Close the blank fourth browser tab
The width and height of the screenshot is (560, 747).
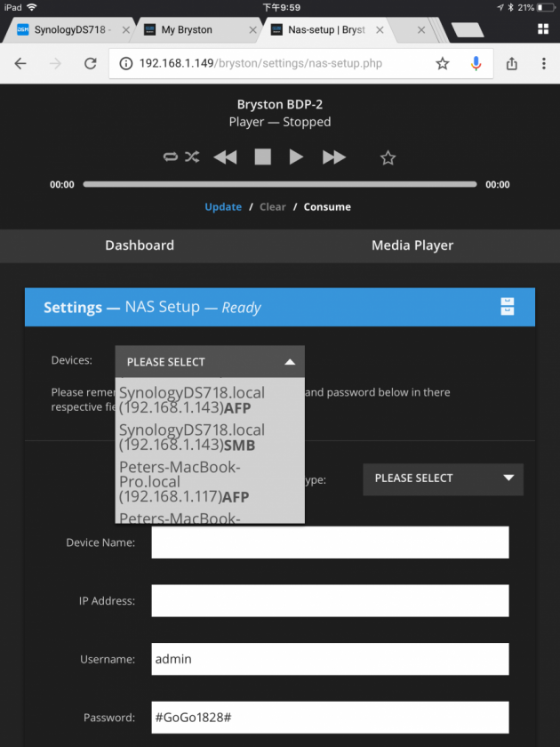(x=421, y=30)
